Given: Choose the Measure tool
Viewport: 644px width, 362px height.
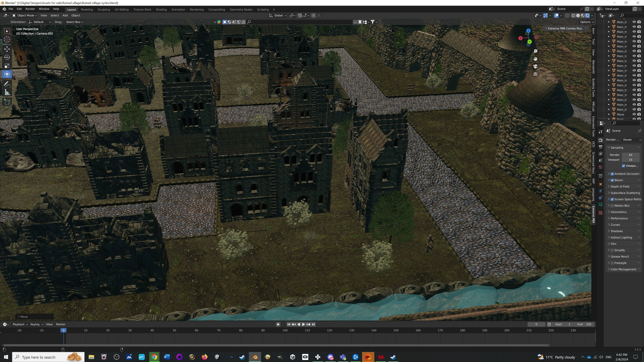Looking at the screenshot, I should coord(7,93).
